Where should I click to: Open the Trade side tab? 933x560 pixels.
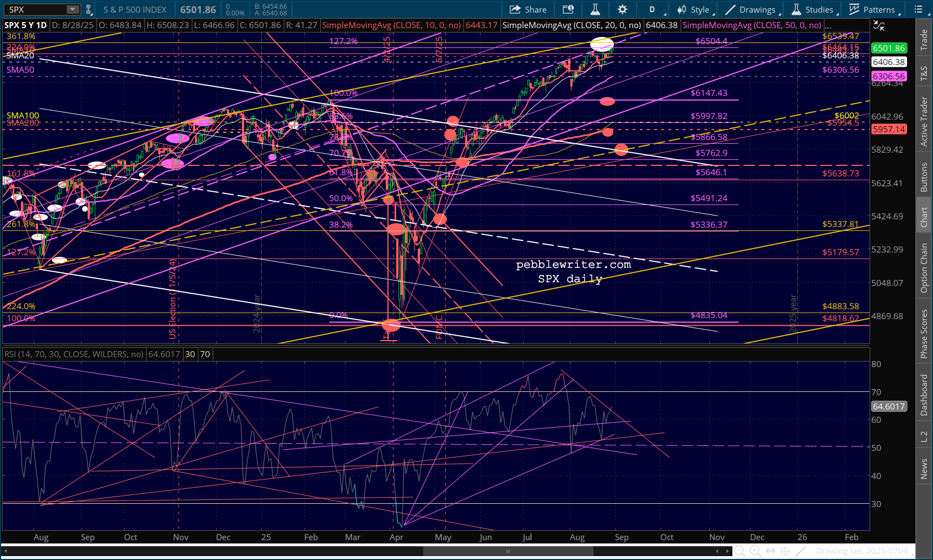click(924, 40)
